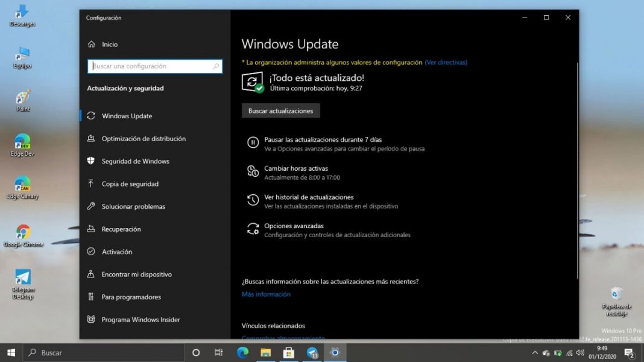Click the update history icon
The image size is (644, 362).
[x=253, y=200]
